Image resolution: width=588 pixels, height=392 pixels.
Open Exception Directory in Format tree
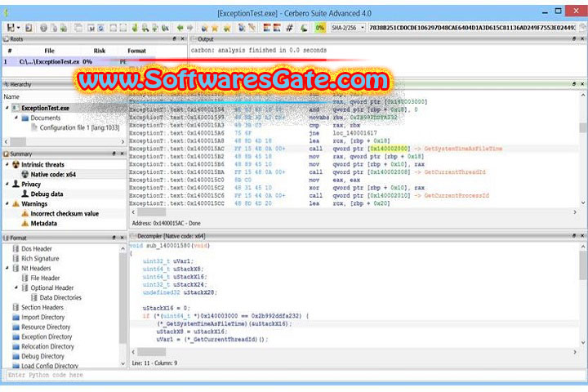[47, 336]
